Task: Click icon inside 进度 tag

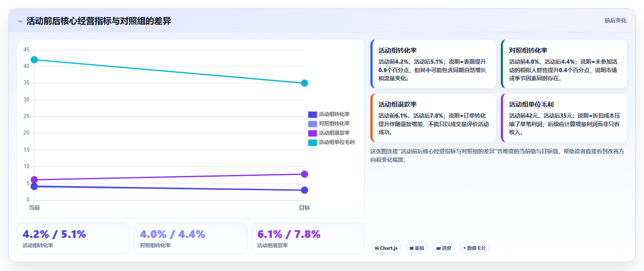Action: tap(438, 248)
